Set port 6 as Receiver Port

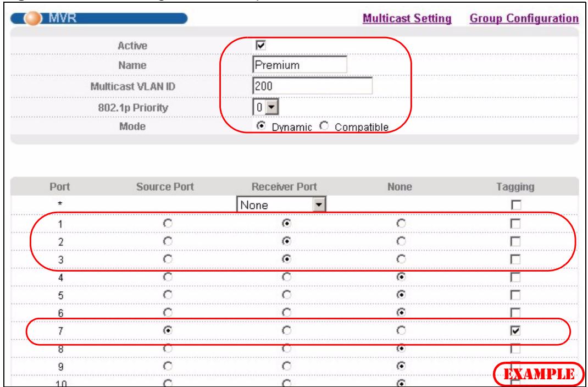[x=287, y=312]
